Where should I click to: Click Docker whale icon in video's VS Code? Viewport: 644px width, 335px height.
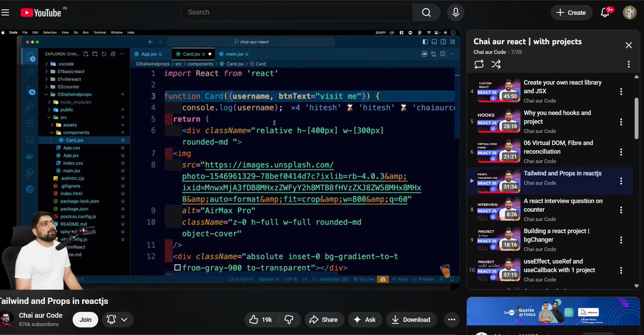[30, 157]
